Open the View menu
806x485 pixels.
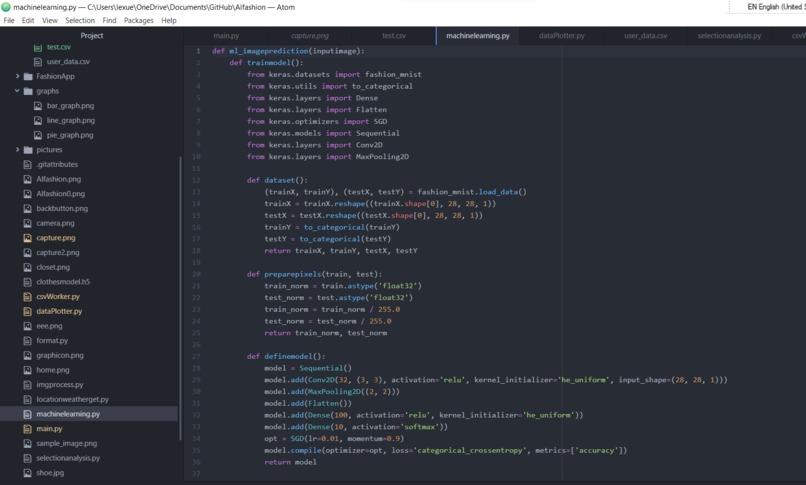49,21
